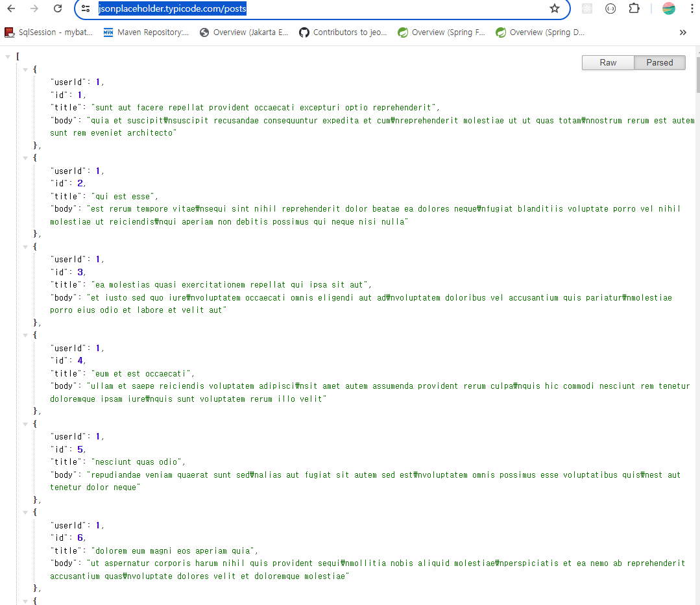700x605 pixels.
Task: Open Overview (Jakarta E... bookmark
Action: click(x=244, y=32)
